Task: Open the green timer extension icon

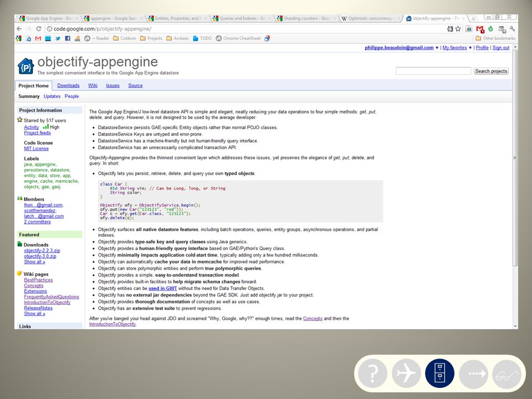Action: (490, 29)
